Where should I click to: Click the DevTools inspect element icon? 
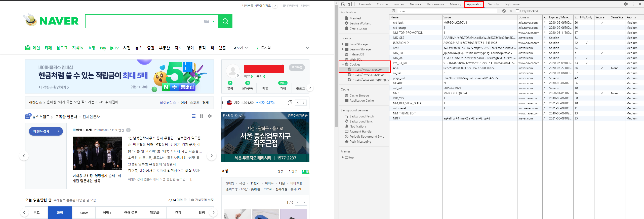click(343, 4)
